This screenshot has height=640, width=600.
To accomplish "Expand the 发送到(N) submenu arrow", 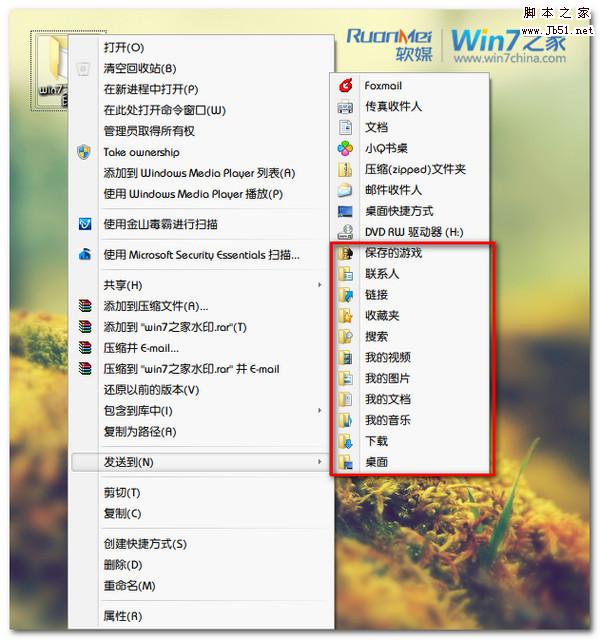I will 320,462.
